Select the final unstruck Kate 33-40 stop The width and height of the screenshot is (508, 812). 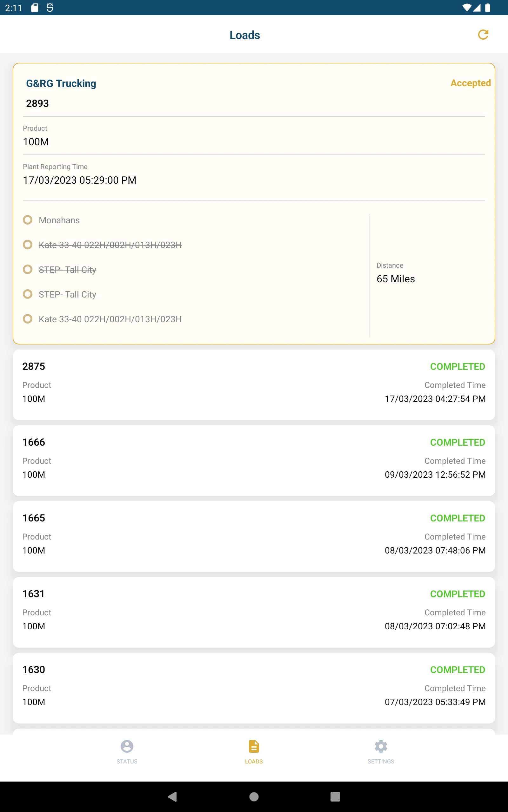[x=110, y=319]
